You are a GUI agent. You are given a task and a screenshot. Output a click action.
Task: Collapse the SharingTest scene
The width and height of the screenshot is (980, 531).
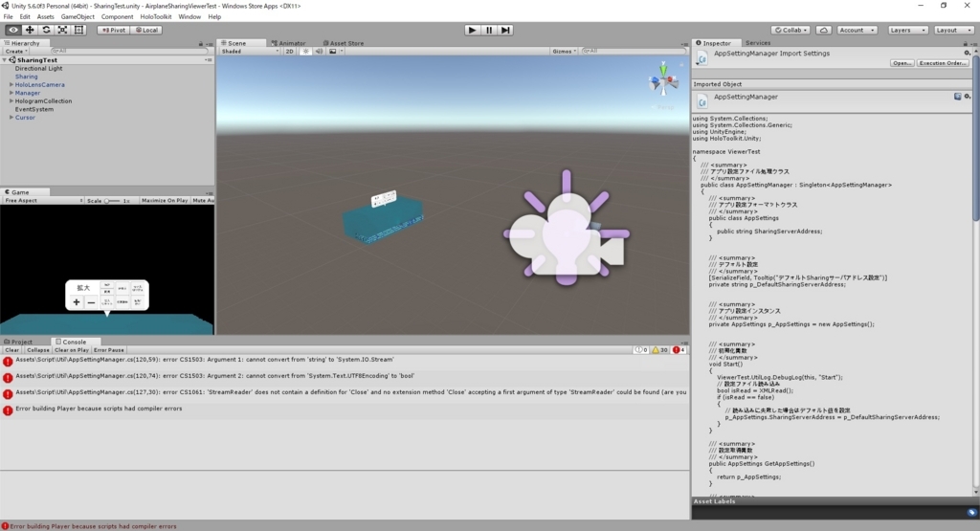click(x=5, y=60)
